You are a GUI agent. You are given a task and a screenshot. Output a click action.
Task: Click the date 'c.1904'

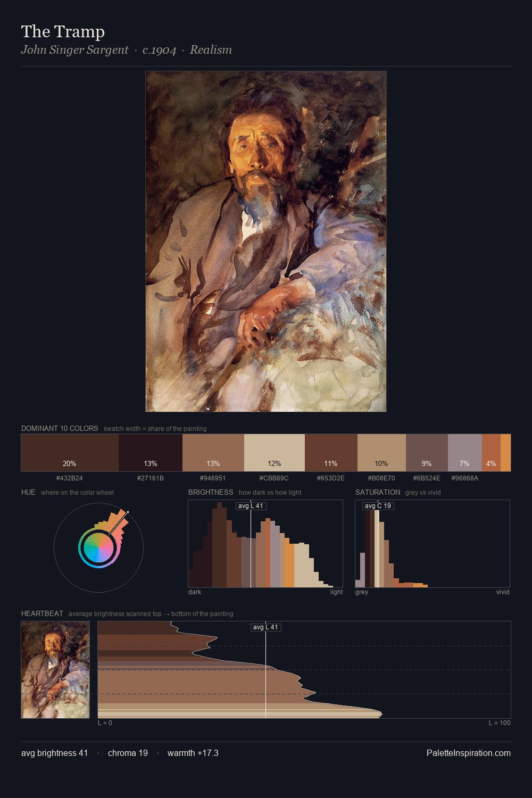tap(160, 50)
